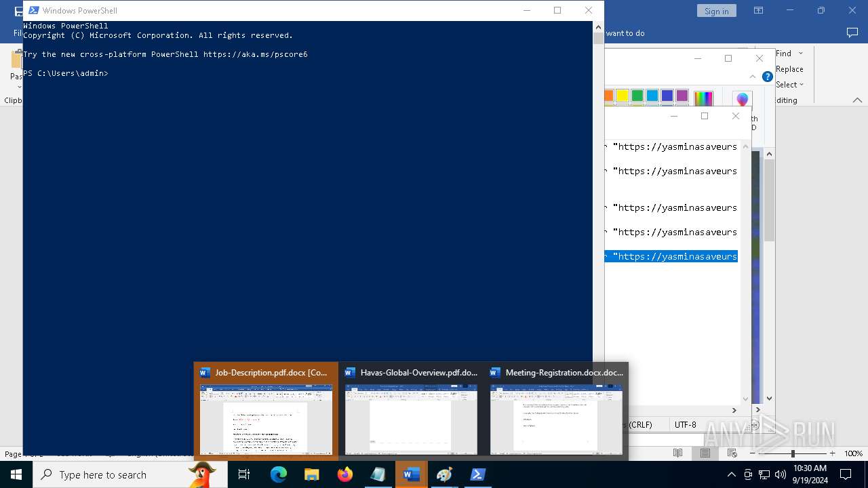Pick the indigo color swatch in Paint
This screenshot has width=868, height=488.
pos(667,96)
